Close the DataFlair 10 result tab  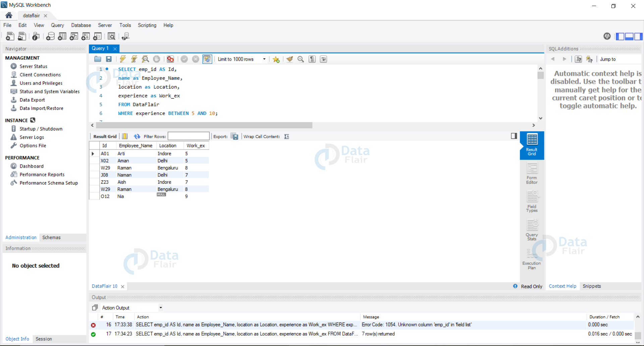[x=123, y=286]
